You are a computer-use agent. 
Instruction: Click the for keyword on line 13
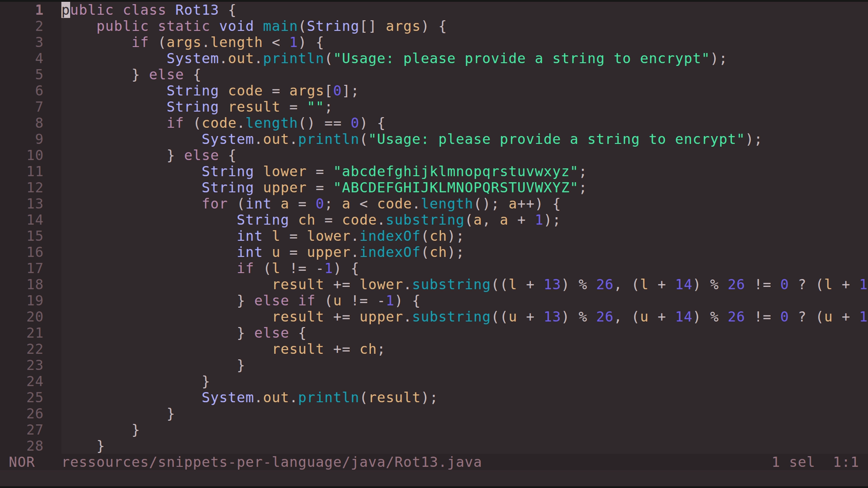215,204
